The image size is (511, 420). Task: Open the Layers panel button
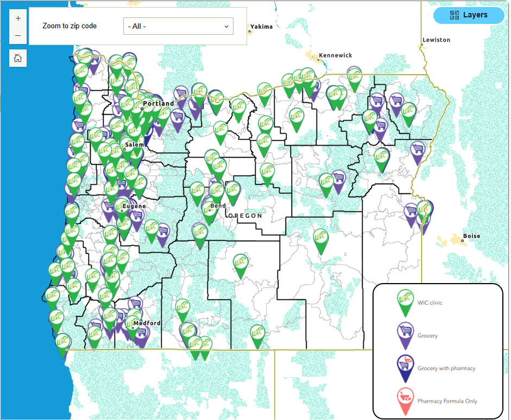469,15
